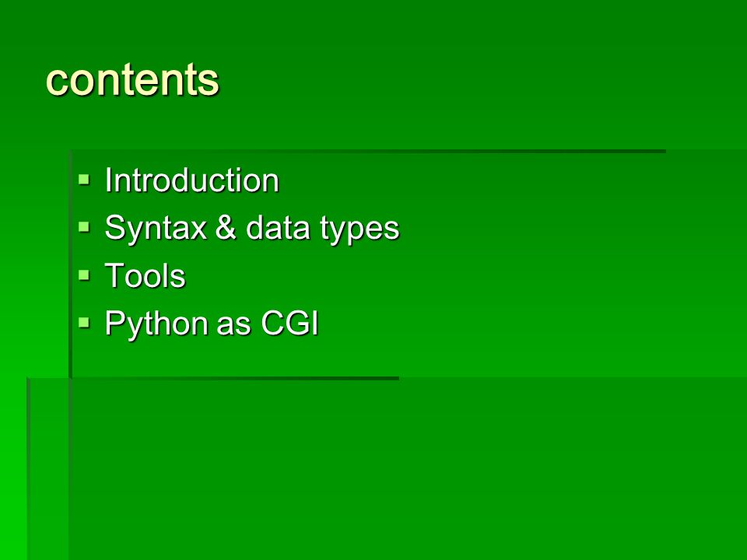Click the dark horizontal line above the bullet list
Viewport: 747px width, 560px height.
point(368,152)
